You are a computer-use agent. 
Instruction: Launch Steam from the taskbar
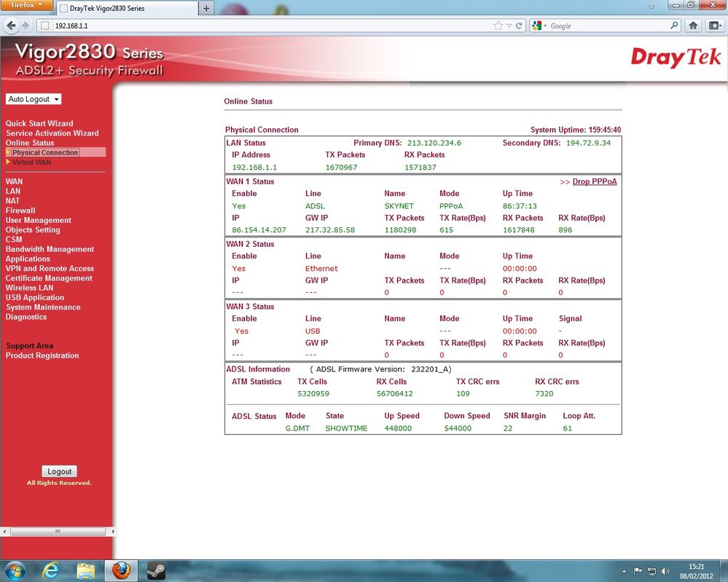click(155, 570)
